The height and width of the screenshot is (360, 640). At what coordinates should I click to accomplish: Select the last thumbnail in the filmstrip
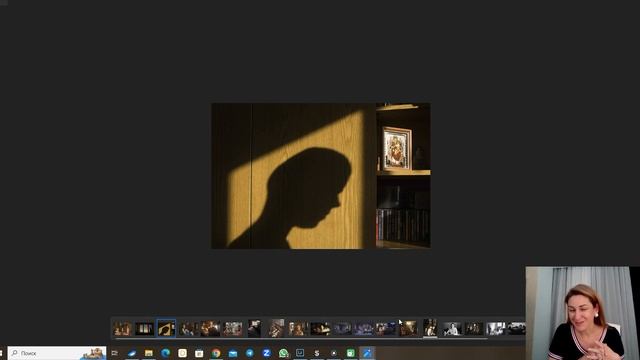click(x=517, y=329)
